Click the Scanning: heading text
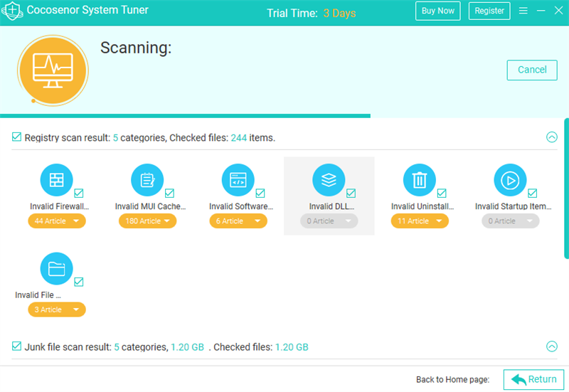 tap(136, 48)
